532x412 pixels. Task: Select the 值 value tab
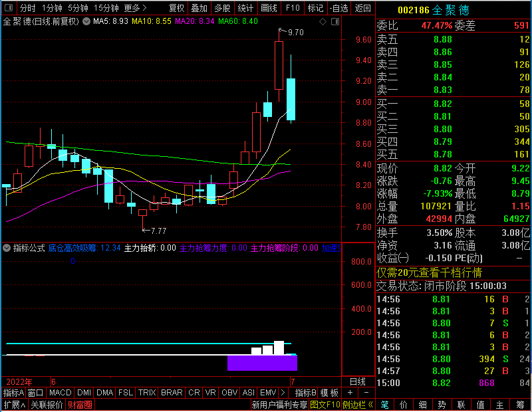(480, 405)
